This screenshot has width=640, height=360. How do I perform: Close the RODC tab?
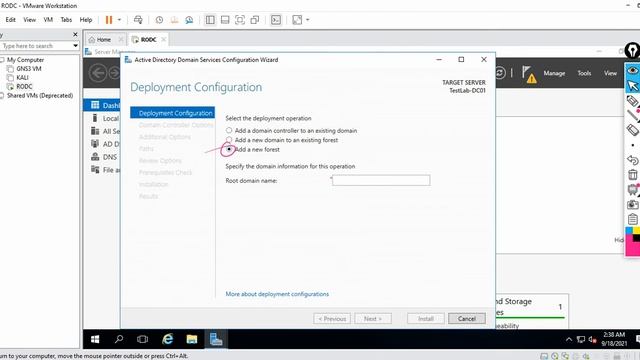(x=164, y=40)
